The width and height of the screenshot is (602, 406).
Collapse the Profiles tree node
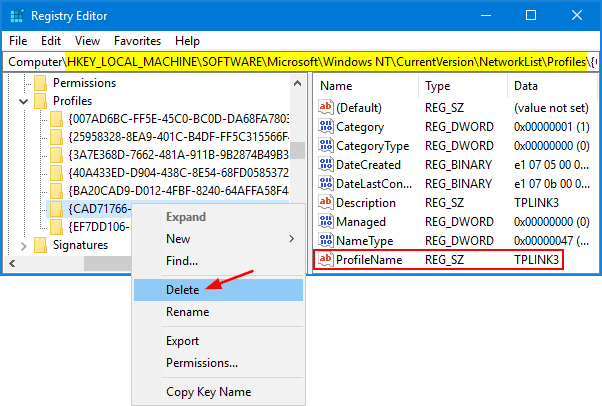click(24, 102)
